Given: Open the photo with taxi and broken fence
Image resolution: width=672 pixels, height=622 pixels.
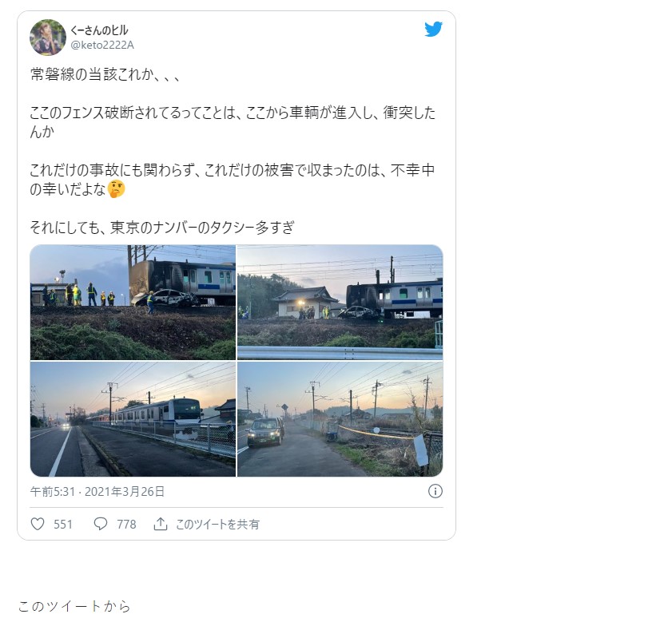Looking at the screenshot, I should 340,419.
